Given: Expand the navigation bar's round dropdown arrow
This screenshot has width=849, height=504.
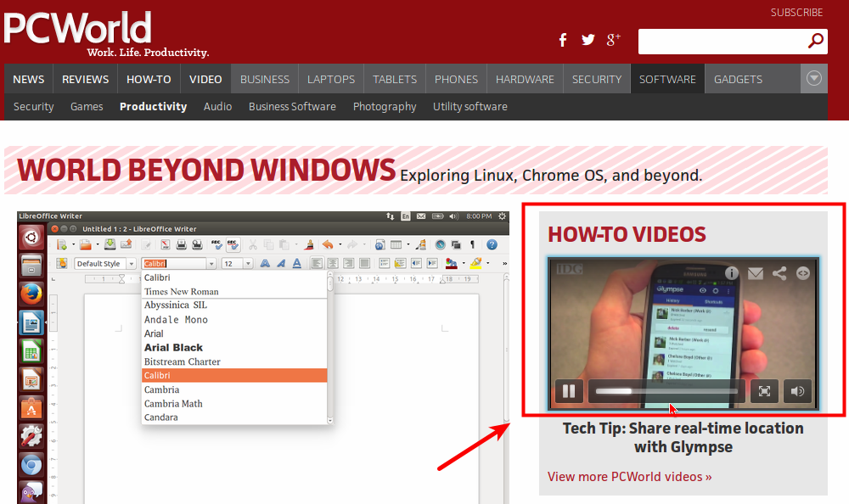Looking at the screenshot, I should point(814,79).
